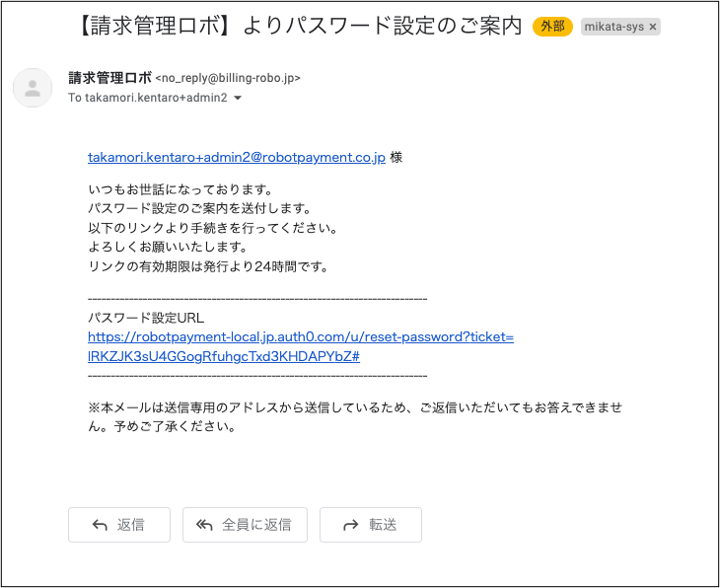
Task: Click the sender's profile avatar icon
Action: pos(33,88)
